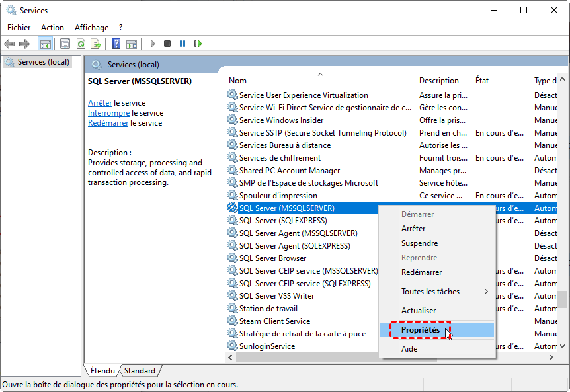Click the gear icon for Steam Client Service

click(x=232, y=321)
